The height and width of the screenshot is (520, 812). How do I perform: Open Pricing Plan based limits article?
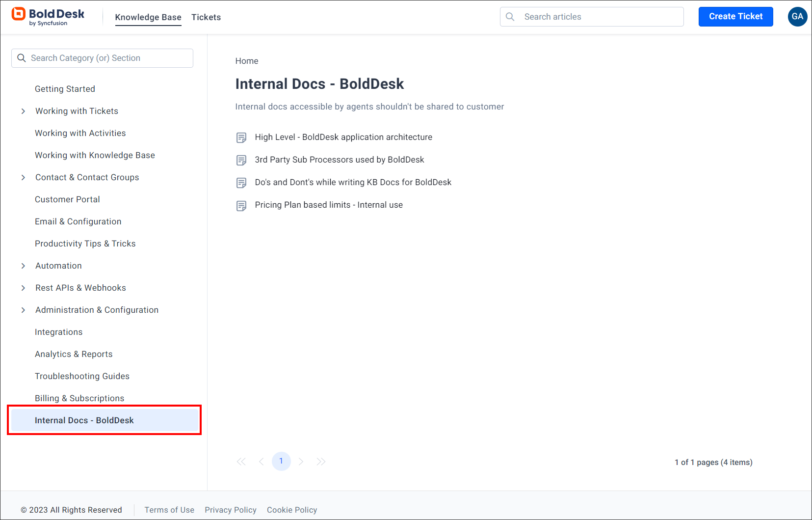pyautogui.click(x=329, y=205)
